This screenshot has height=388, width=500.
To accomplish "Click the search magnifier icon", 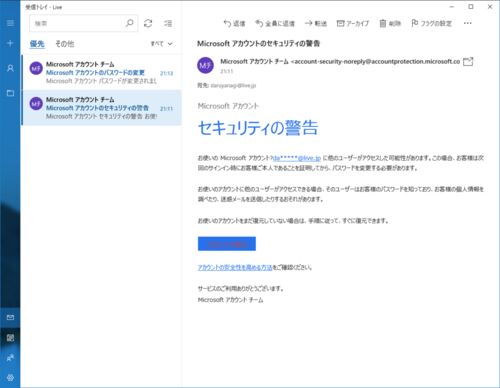I will [130, 23].
